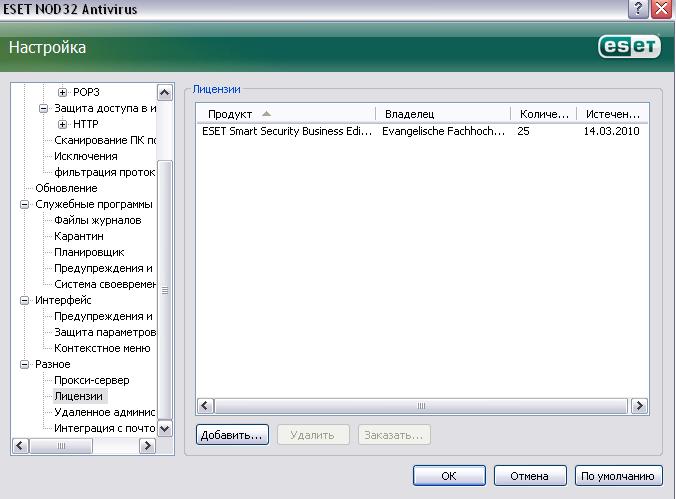Screen dimensions: 676x499
Task: Expand the HTTP tree node
Action: coord(62,124)
